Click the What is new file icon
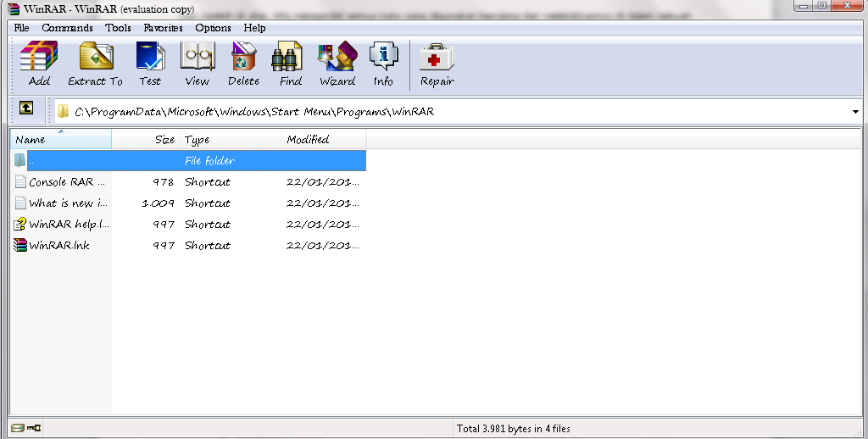 tap(20, 203)
